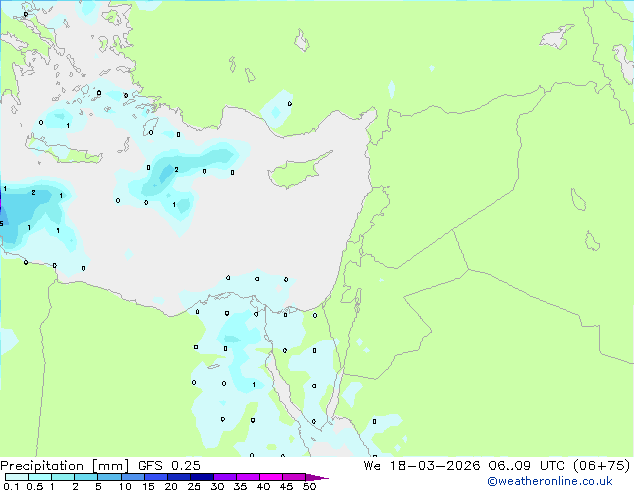Viewport: 634px width, 490px height.
Task: Click the "15" legend scale label
Action: (148, 486)
